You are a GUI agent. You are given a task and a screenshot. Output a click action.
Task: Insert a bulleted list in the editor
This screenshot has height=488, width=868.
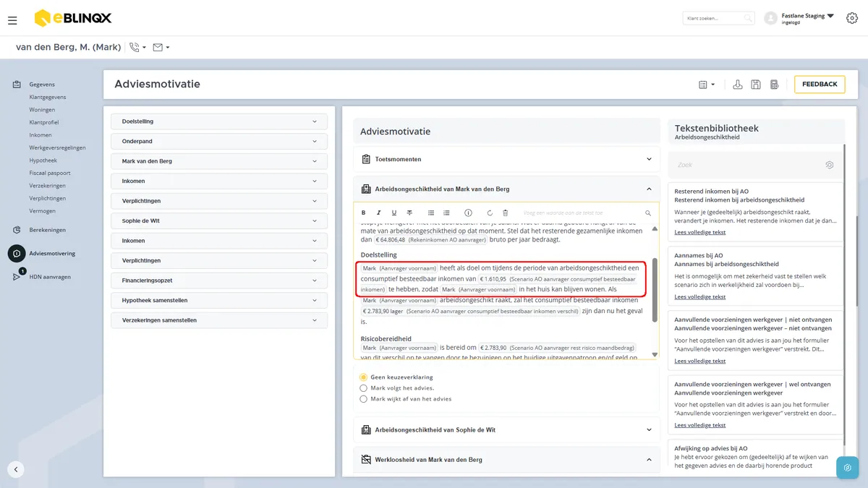(x=431, y=213)
